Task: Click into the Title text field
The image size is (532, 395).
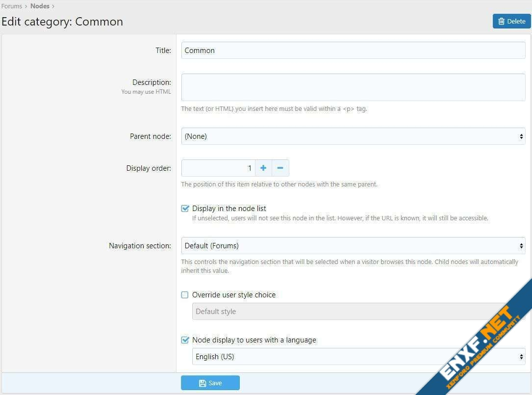Action: pyautogui.click(x=353, y=51)
